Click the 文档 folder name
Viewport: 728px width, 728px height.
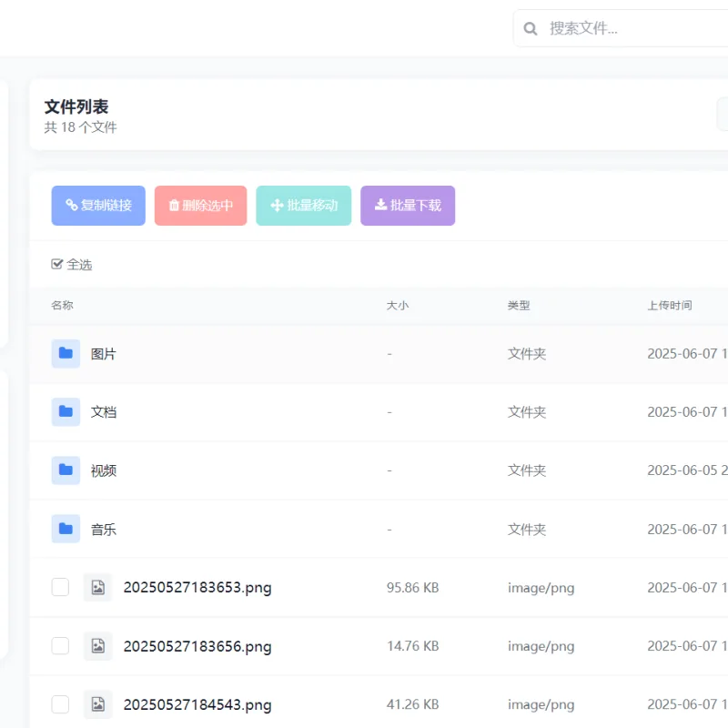[x=104, y=412]
